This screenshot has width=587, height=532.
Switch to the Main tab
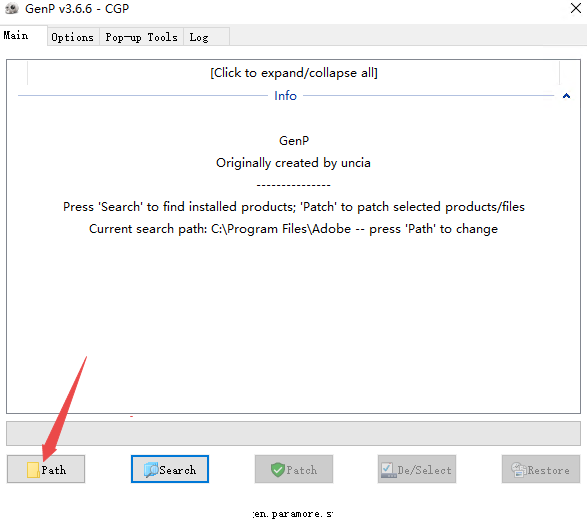[x=23, y=36]
